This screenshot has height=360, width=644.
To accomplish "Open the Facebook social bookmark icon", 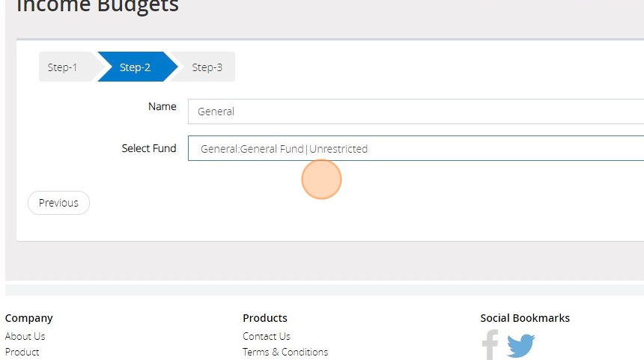I will (x=490, y=345).
